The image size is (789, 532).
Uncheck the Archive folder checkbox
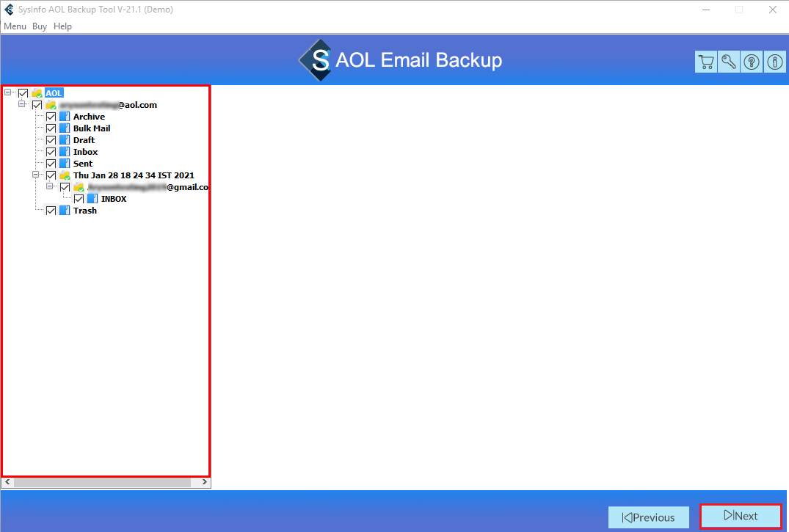click(51, 117)
